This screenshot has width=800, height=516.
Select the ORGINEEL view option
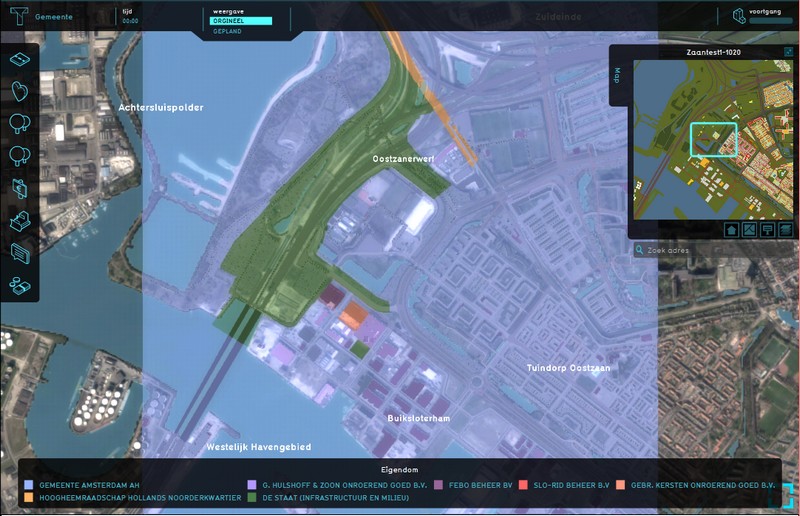tap(241, 20)
